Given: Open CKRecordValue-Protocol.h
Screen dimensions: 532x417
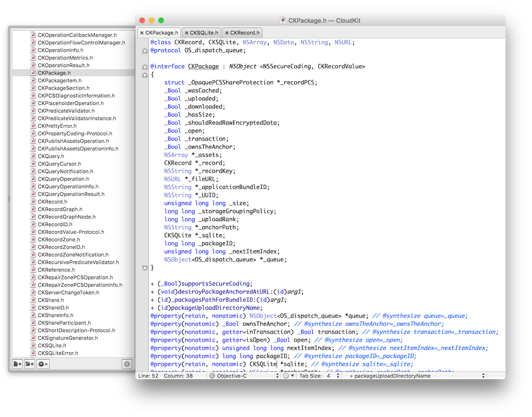Looking at the screenshot, I should click(x=71, y=232).
